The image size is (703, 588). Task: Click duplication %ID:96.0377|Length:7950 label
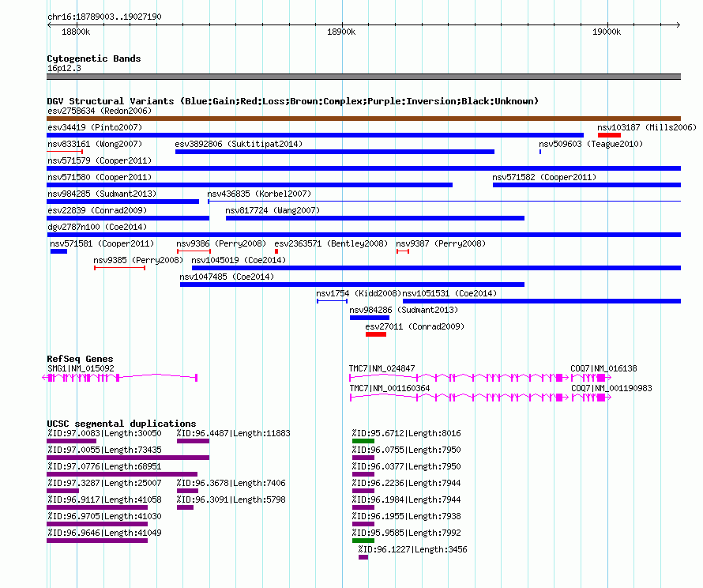406,466
